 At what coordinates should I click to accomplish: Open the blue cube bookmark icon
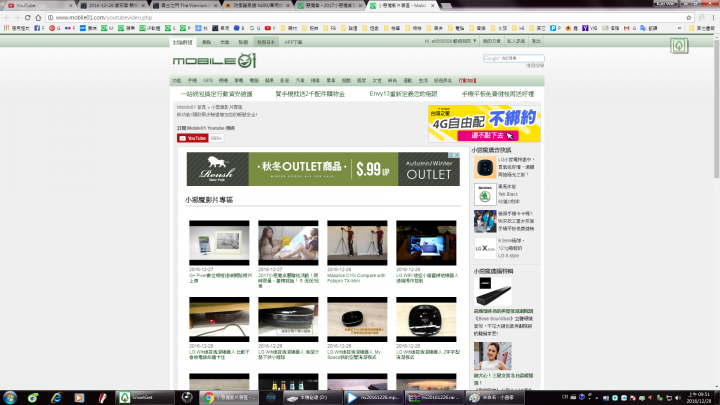(239, 28)
